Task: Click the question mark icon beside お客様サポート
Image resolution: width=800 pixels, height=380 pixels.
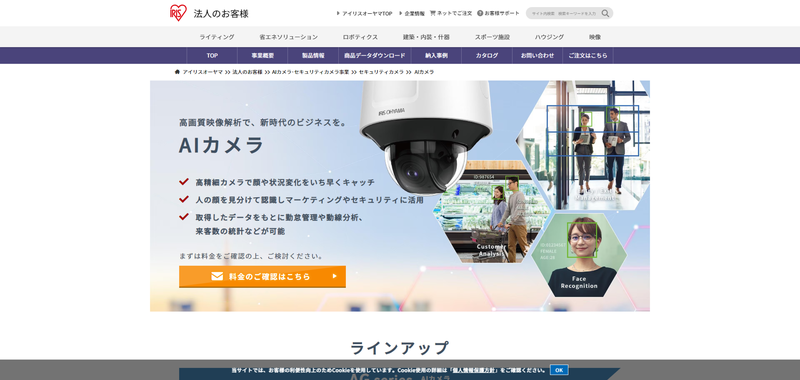Action: (x=480, y=13)
